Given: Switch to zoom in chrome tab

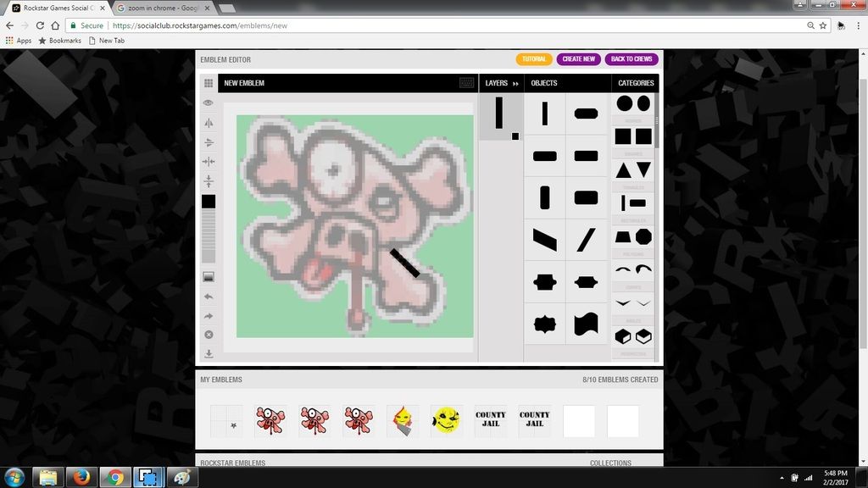Looking at the screenshot, I should pos(158,8).
